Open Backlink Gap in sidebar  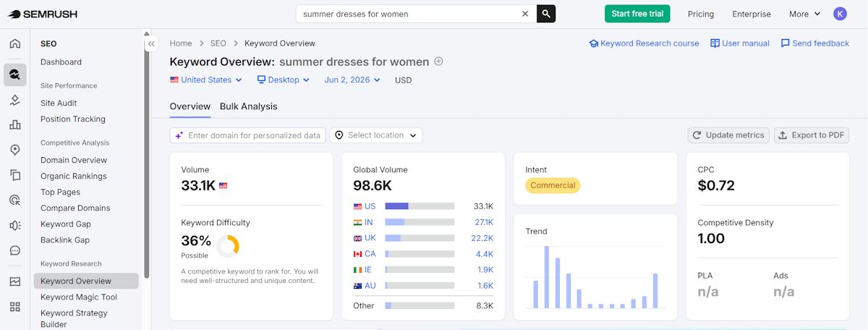[x=65, y=240]
